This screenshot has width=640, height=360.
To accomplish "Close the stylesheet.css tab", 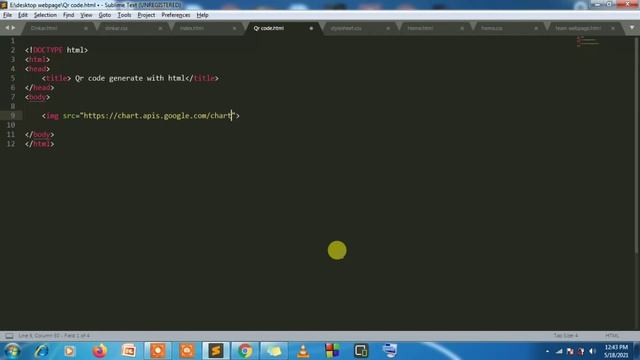I will coord(388,28).
